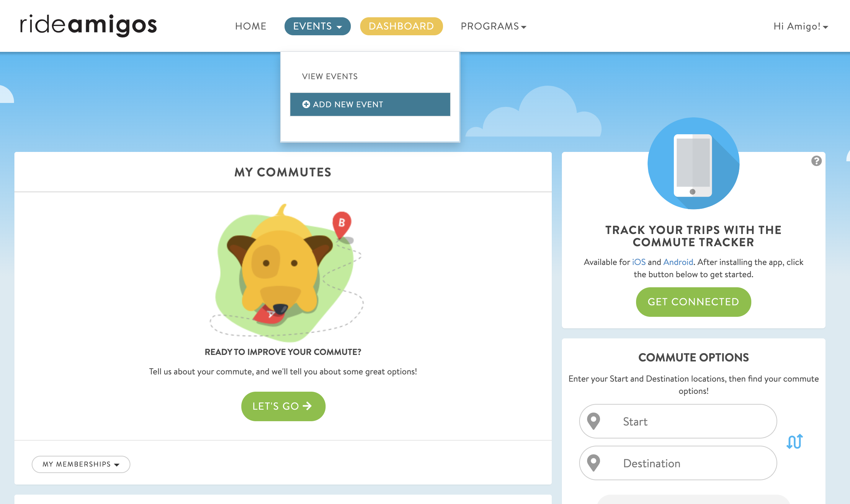850x504 pixels.
Task: Click the "Ready to improve your commute?" text
Action: click(x=283, y=352)
